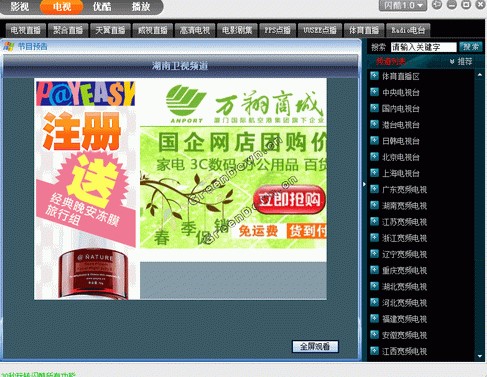Expand the 浙江宽频电视 group icon
This screenshot has height=377, width=487.
pos(374,237)
